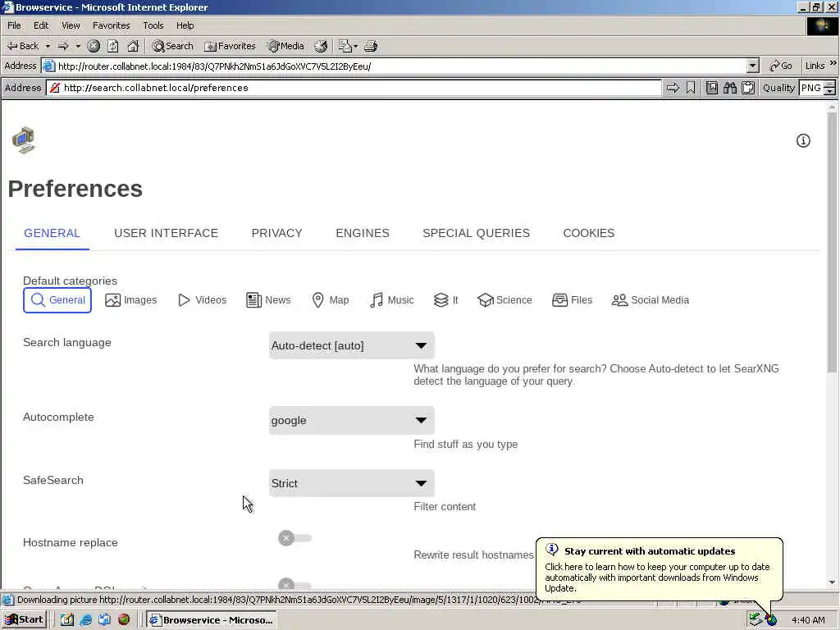Select the Science category
This screenshot has height=630, width=840.
(504, 300)
